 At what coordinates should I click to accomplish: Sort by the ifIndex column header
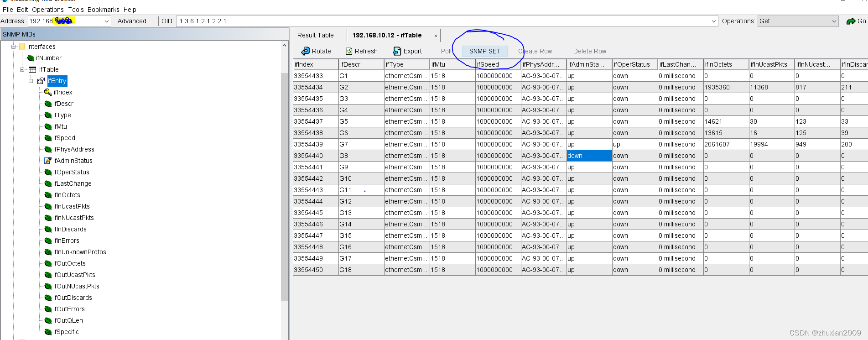pyautogui.click(x=316, y=64)
